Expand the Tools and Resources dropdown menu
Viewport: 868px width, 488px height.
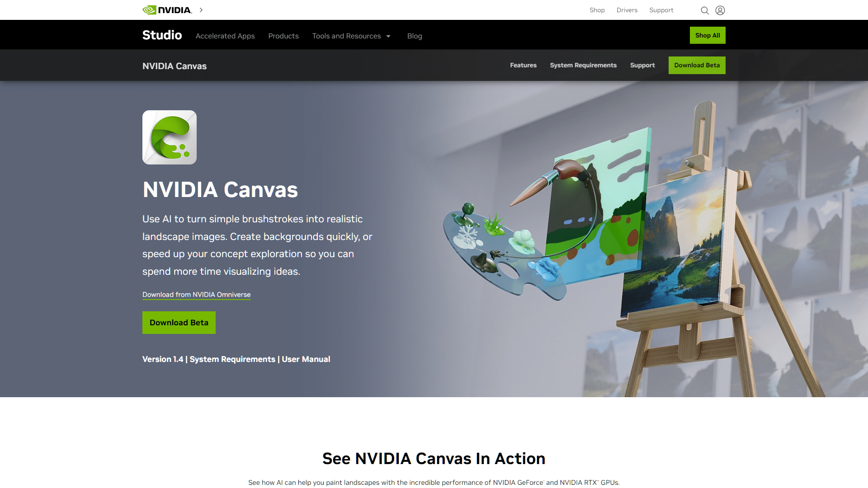tap(351, 36)
